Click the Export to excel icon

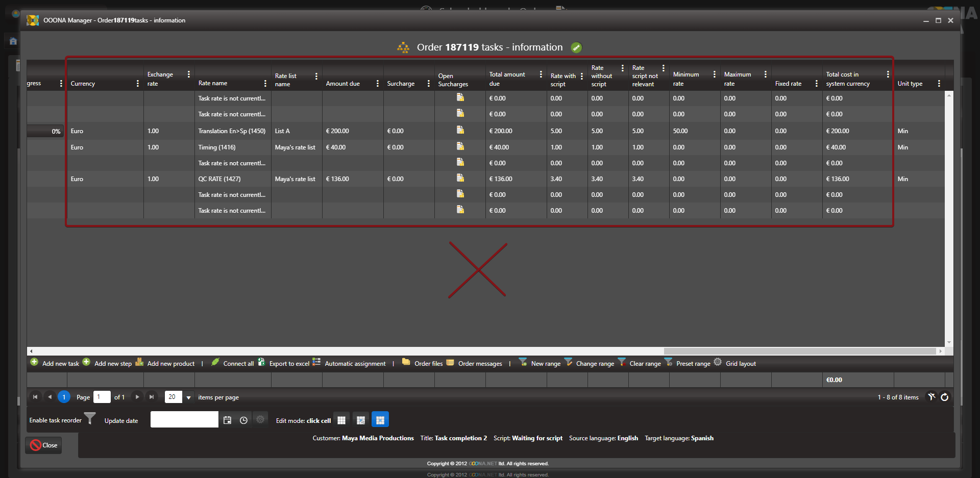[x=262, y=362]
